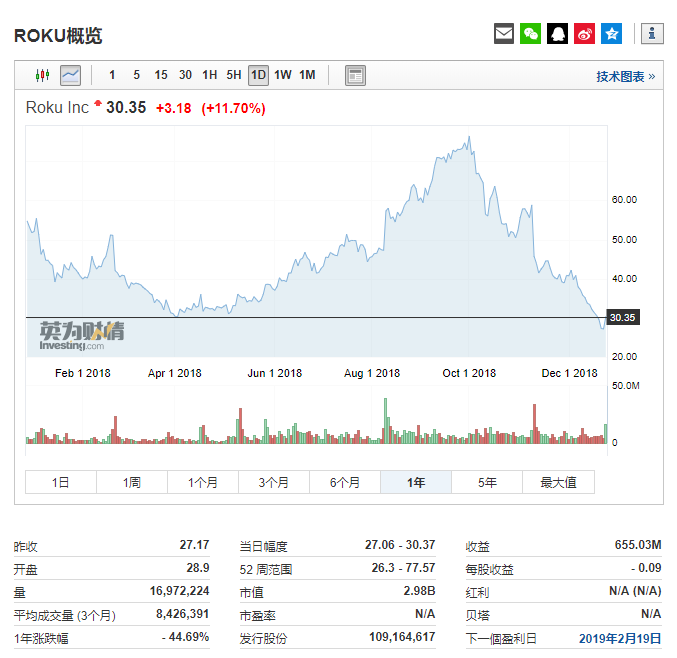Click the price peak near October 2018

pos(469,139)
